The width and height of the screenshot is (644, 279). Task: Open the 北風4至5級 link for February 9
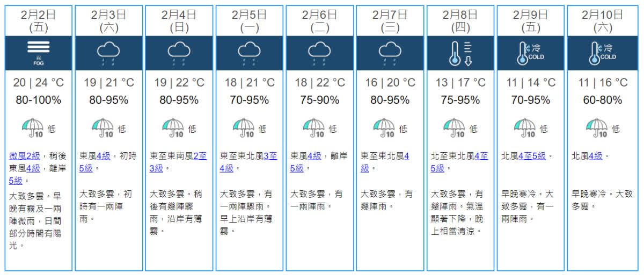pos(532,156)
